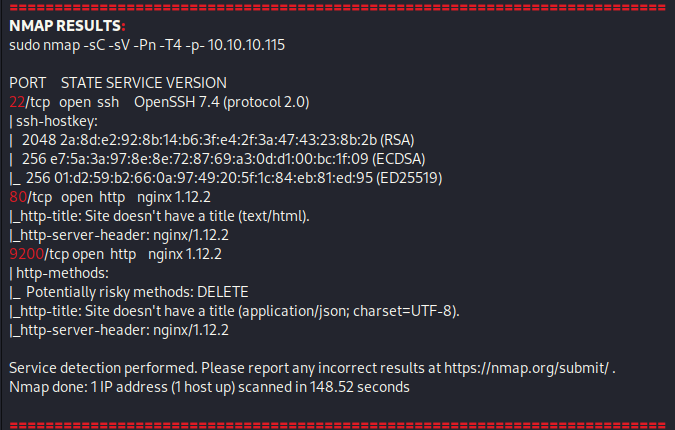This screenshot has height=430, width=675.
Task: Click the top red dashed separator line
Action: (338, 7)
